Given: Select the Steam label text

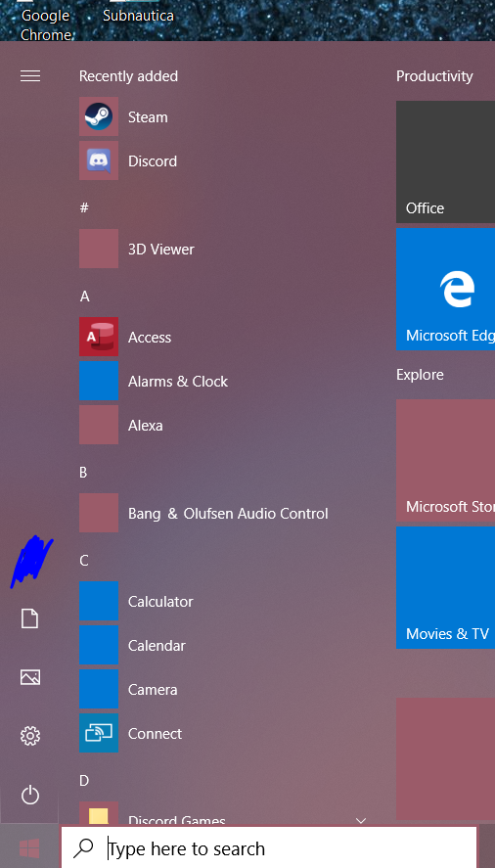Looking at the screenshot, I should coord(148,117).
